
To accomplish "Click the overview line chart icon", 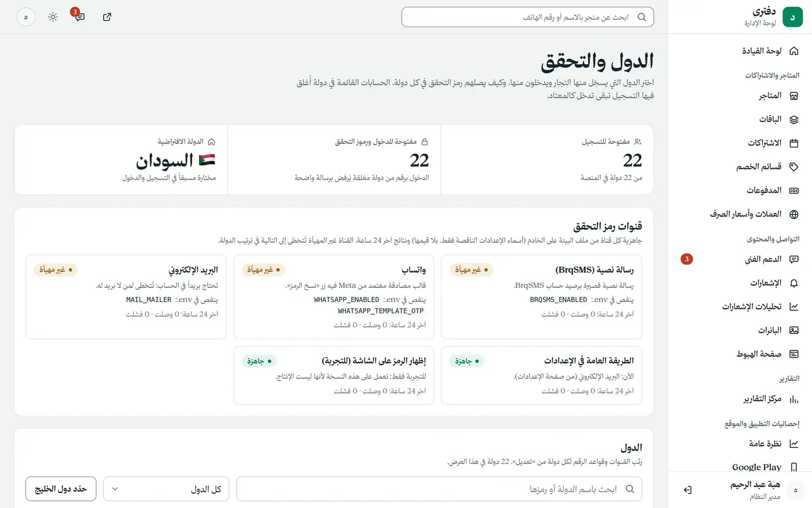I will (x=794, y=444).
